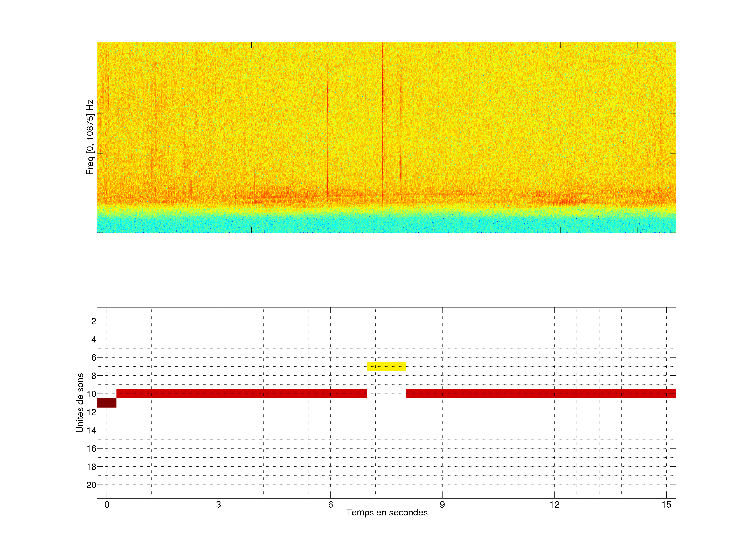Click y-axis tick label 16
The height and width of the screenshot is (560, 747).
(x=91, y=449)
